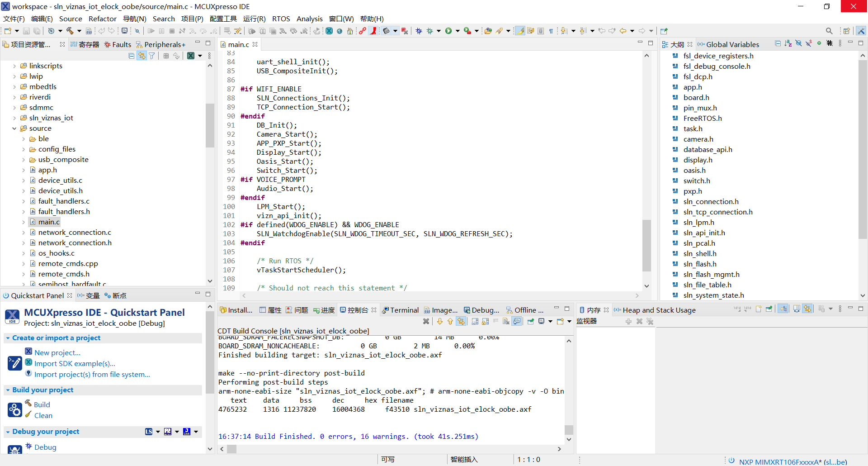868x466 pixels.
Task: Click the green Run button in the toolbar
Action: [448, 31]
